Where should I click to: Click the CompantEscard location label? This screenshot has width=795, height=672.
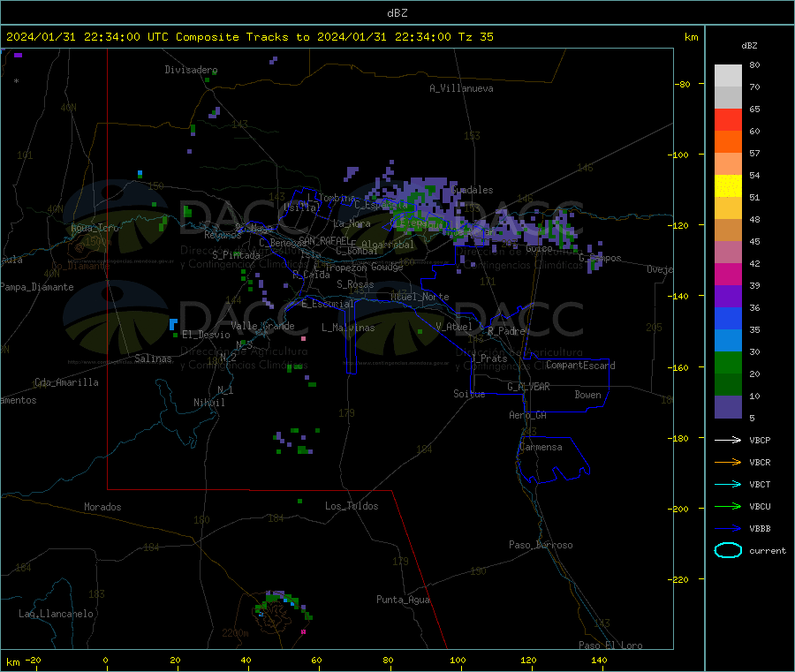[x=580, y=366]
